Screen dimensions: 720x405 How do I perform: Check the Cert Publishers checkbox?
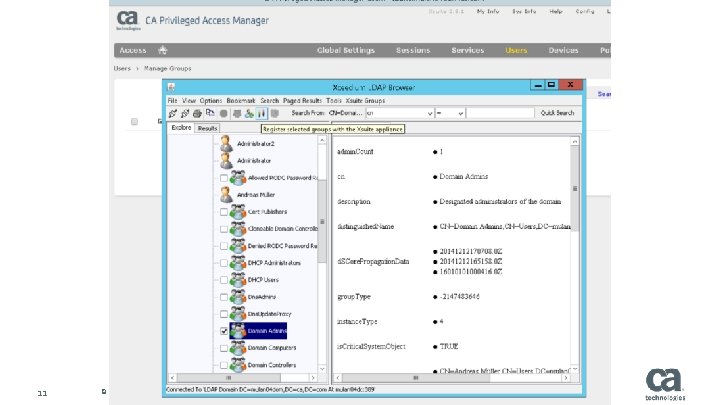(x=224, y=212)
